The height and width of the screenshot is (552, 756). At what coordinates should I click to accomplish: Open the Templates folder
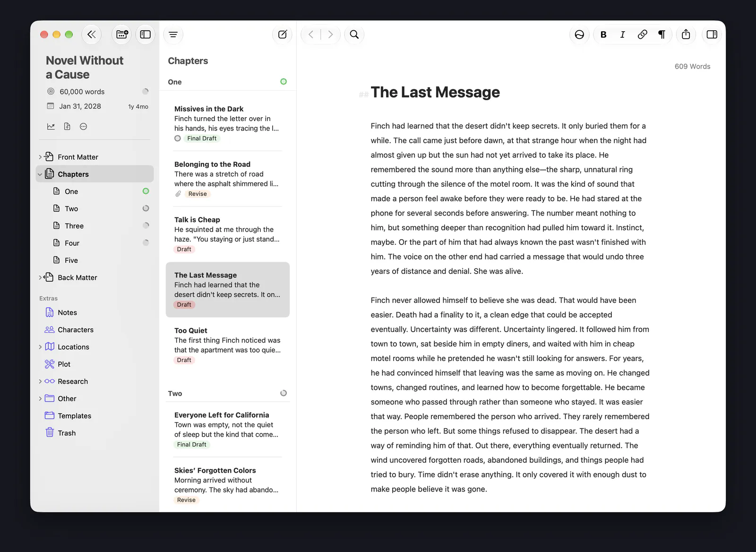95,416
